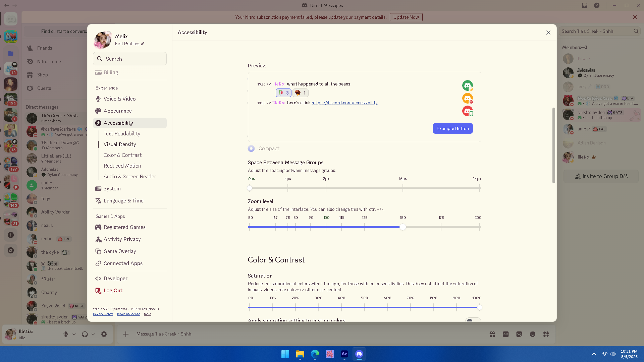The width and height of the screenshot is (644, 362).
Task: Click Log Out in settings sidebar
Action: (129, 291)
